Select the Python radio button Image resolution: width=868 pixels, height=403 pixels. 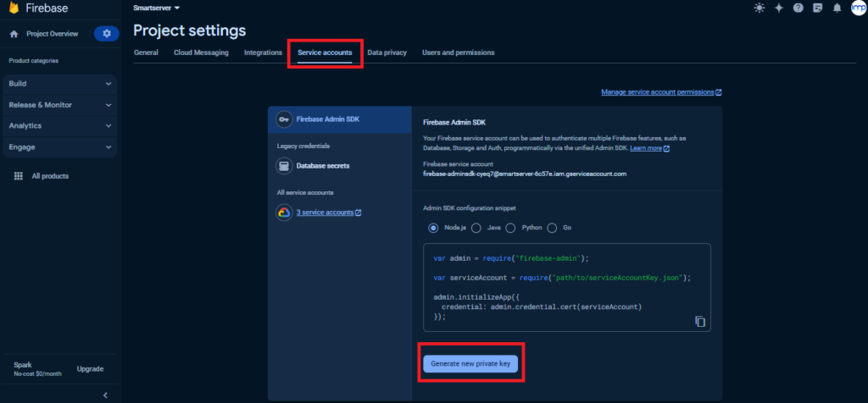pos(510,228)
